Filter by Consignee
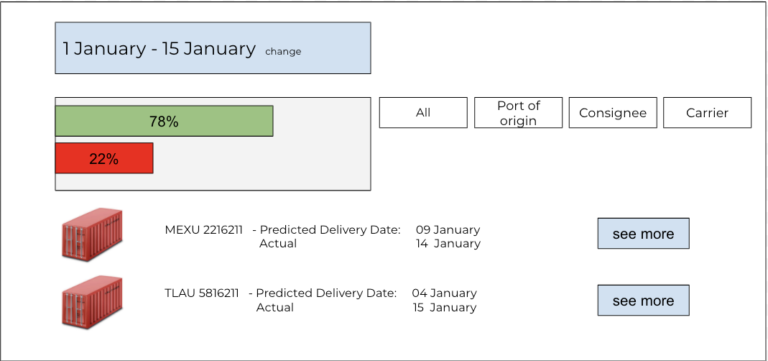768x361 pixels. [613, 113]
